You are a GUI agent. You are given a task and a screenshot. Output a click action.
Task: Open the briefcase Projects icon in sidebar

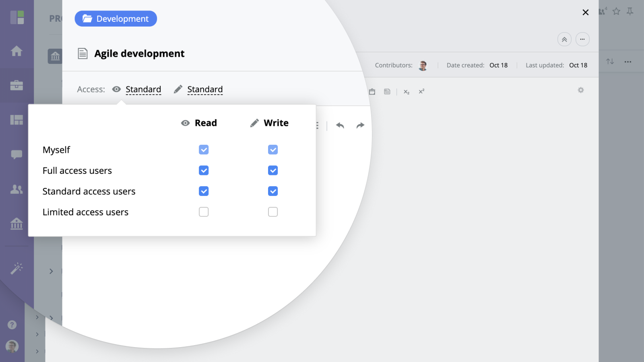[17, 85]
